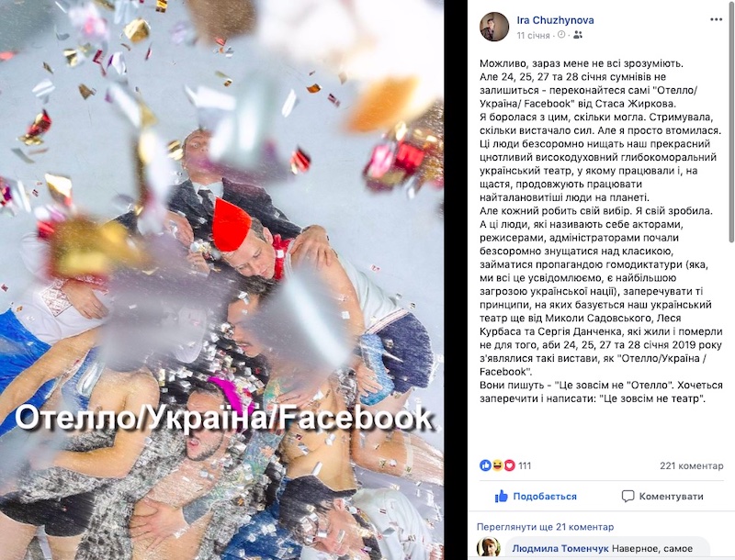Open Людмила Томенчук's avatar

(488, 548)
